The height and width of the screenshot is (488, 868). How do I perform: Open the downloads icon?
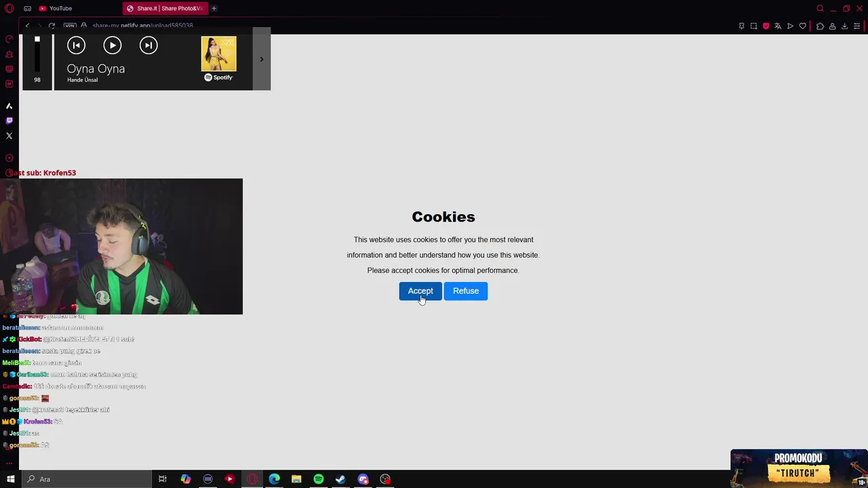point(844,26)
